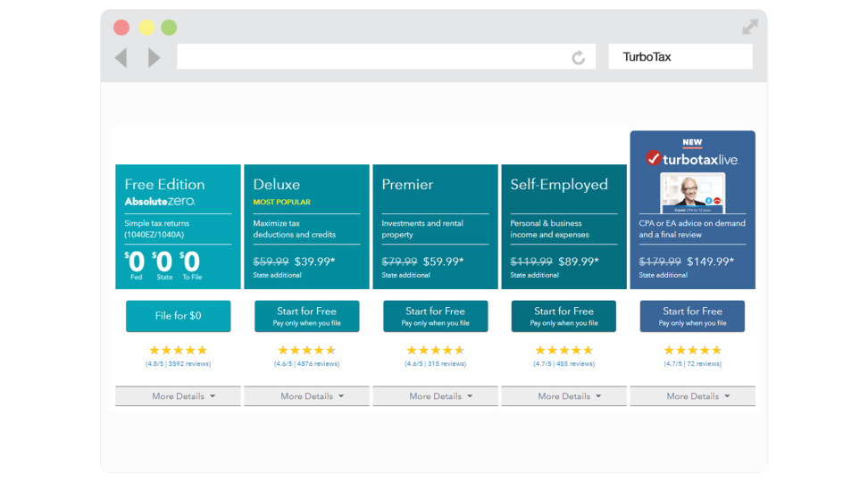The width and height of the screenshot is (868, 482).
Task: Click the $89.99 Self-Employed price
Action: pyautogui.click(x=579, y=262)
